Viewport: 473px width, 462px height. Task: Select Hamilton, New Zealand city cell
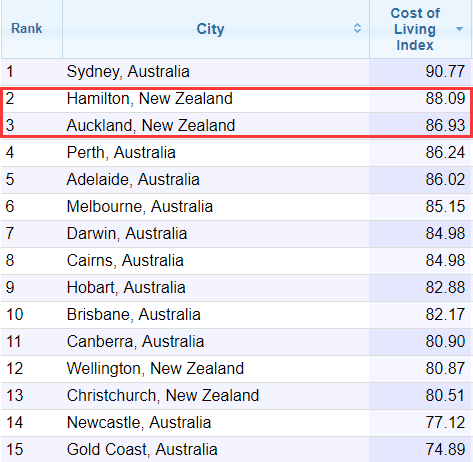click(150, 99)
